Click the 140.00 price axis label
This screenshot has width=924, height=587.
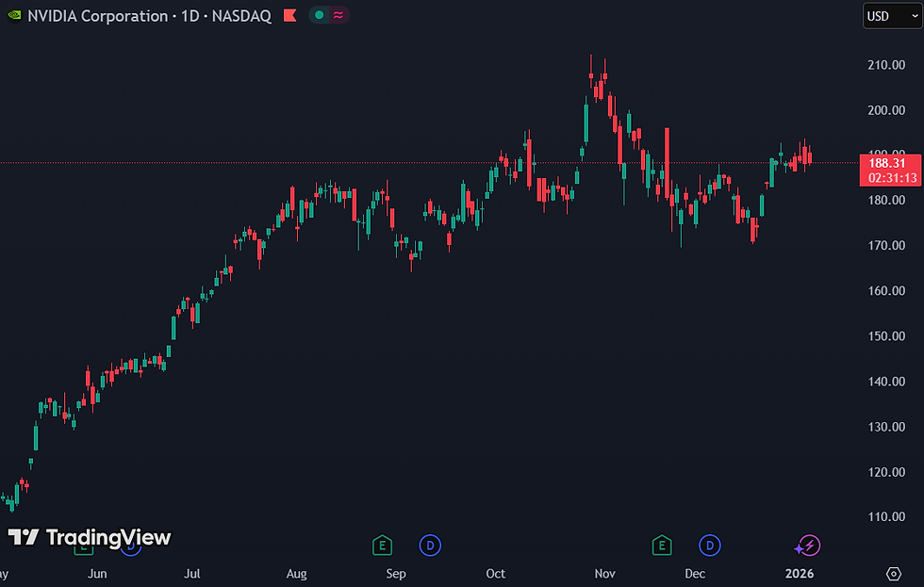pyautogui.click(x=886, y=382)
